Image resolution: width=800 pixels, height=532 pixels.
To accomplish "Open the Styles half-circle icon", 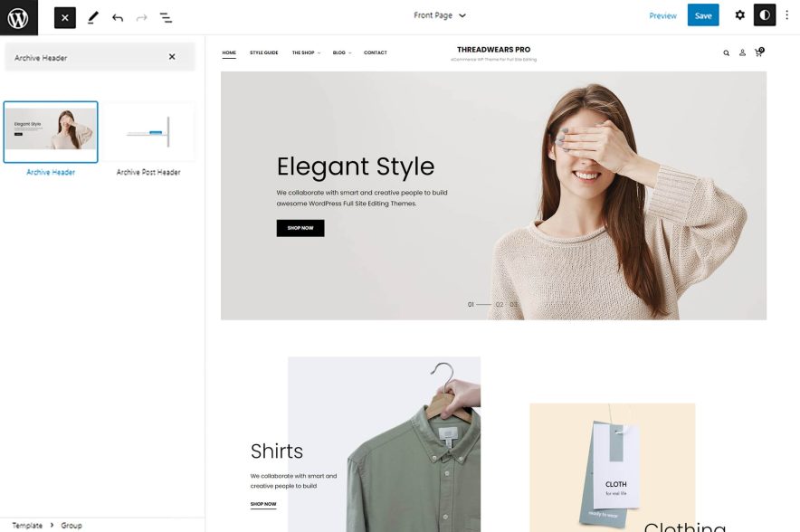I will tap(765, 15).
